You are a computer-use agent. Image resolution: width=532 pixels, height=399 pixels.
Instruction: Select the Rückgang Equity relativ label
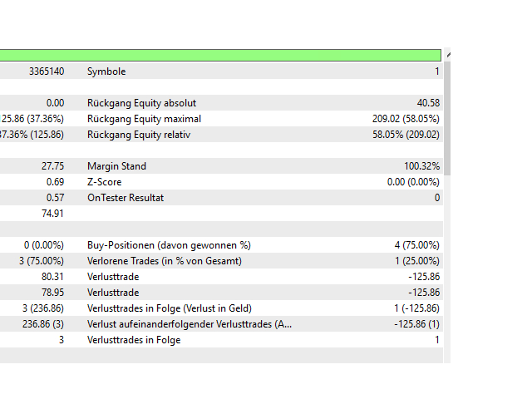(139, 135)
